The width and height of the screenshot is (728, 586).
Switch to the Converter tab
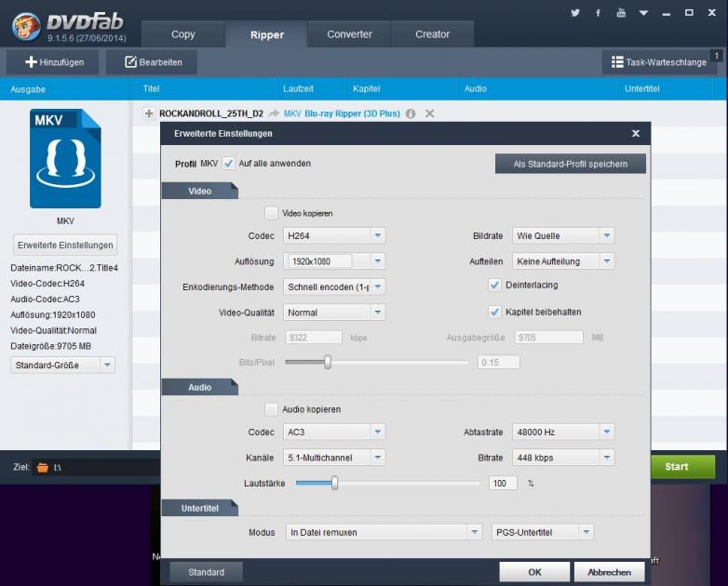point(349,34)
